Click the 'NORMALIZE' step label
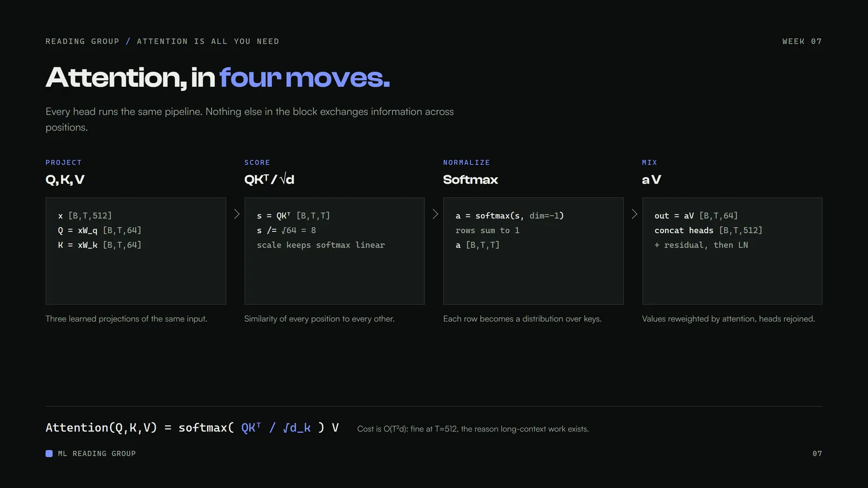 (x=467, y=163)
